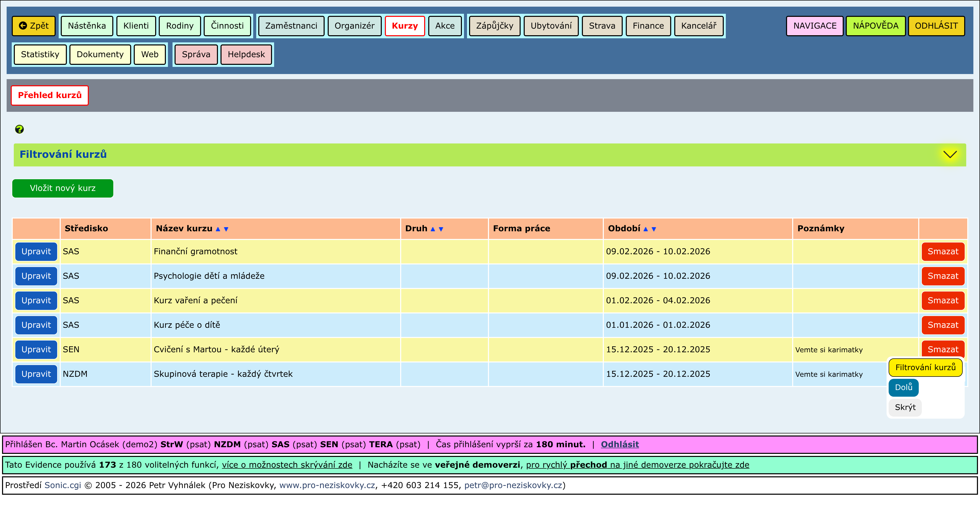Click Vložit nový kurz button

(x=63, y=188)
